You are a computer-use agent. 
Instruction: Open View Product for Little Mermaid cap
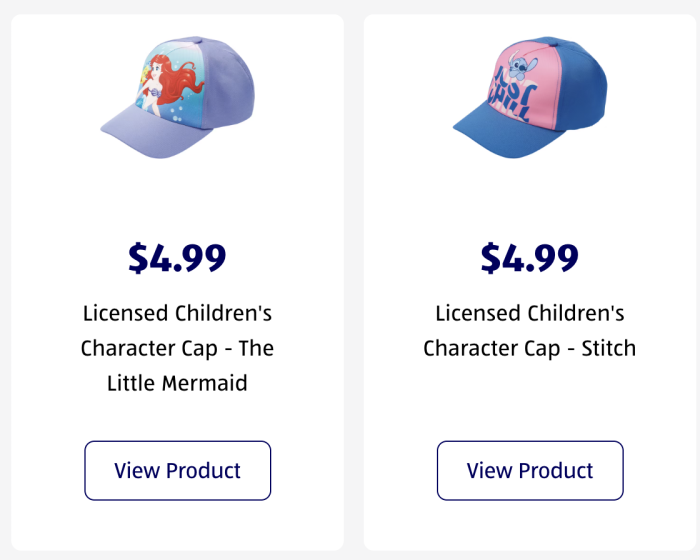click(177, 470)
